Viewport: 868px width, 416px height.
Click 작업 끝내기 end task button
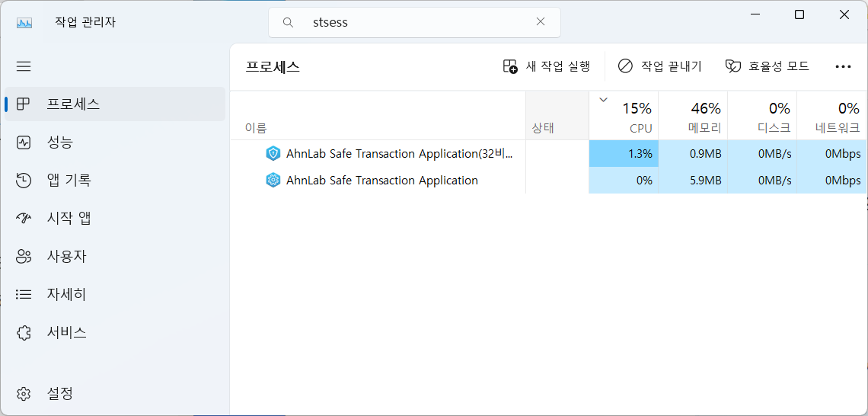coord(660,66)
